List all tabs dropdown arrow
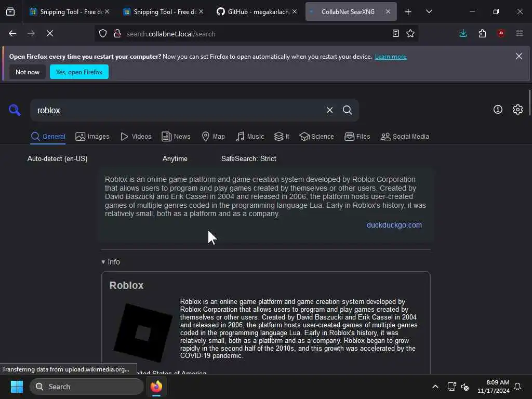The image size is (532, 399). point(429,11)
